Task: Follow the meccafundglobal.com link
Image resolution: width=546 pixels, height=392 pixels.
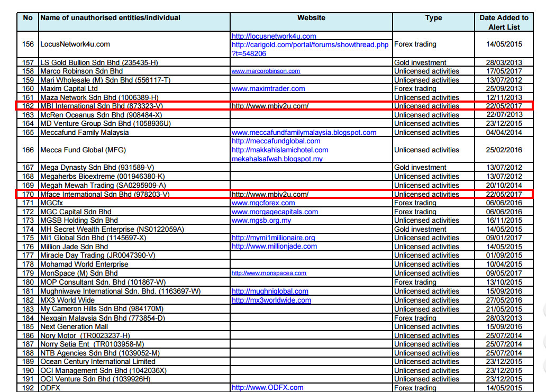Action: click(276, 141)
